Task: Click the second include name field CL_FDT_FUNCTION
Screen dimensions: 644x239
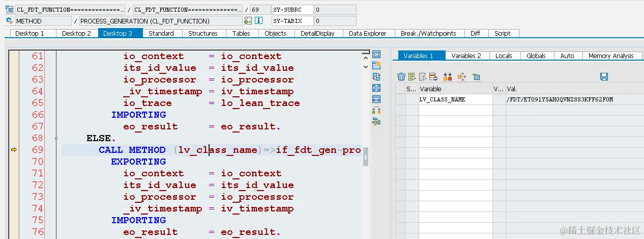Action: click(x=188, y=10)
